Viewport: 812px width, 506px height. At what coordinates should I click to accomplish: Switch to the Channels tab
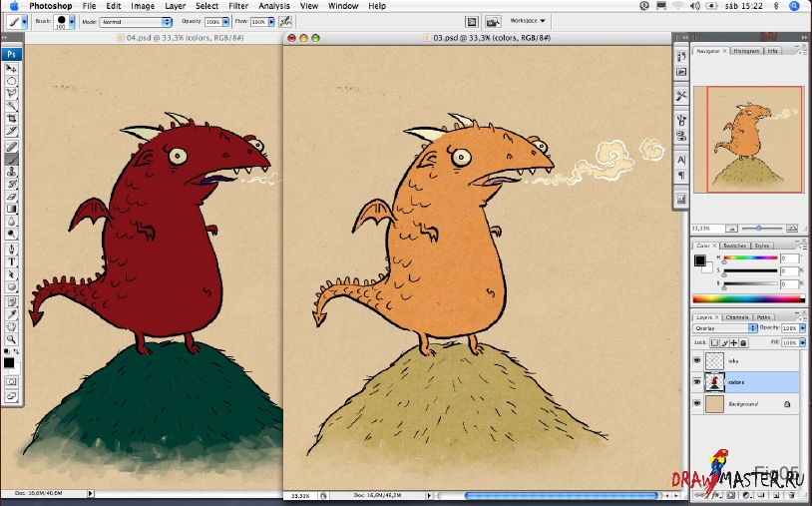click(737, 317)
